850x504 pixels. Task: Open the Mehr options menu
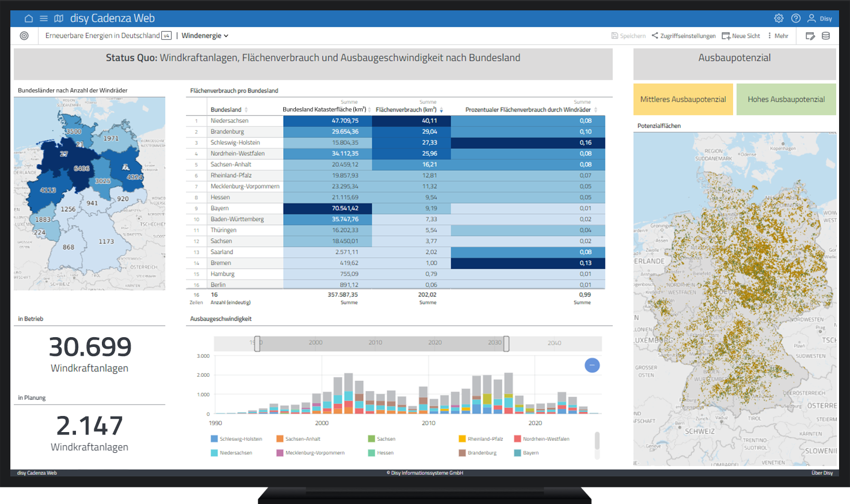[x=779, y=35]
